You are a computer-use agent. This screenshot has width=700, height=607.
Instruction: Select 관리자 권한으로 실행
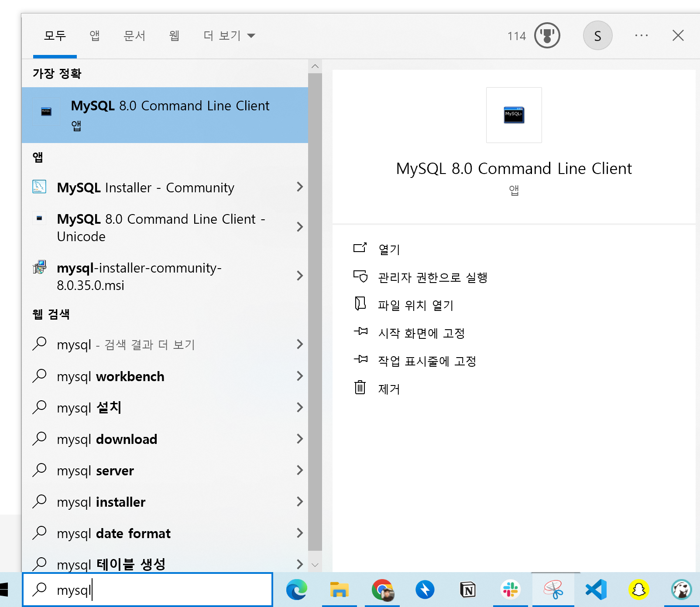click(432, 277)
